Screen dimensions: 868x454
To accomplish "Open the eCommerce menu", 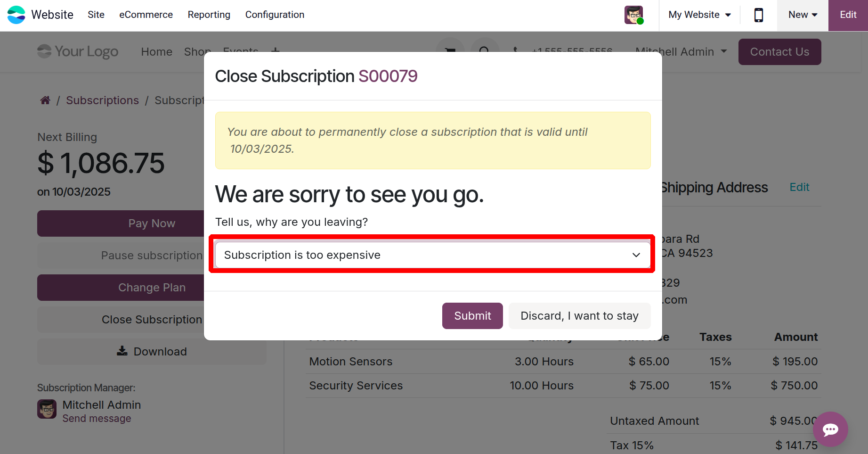I will [x=146, y=15].
